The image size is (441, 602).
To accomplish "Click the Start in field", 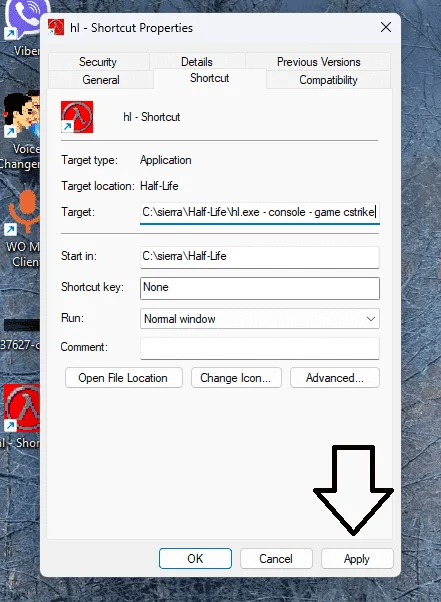I will [x=260, y=257].
